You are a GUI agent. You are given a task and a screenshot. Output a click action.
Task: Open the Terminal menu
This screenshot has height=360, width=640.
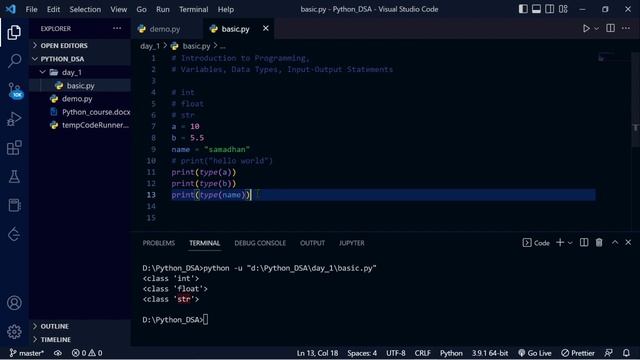point(193,9)
